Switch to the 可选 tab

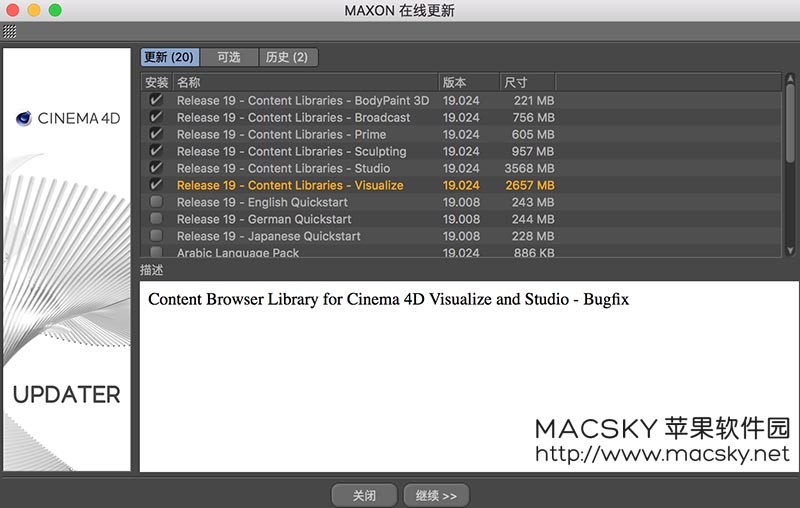coord(229,57)
